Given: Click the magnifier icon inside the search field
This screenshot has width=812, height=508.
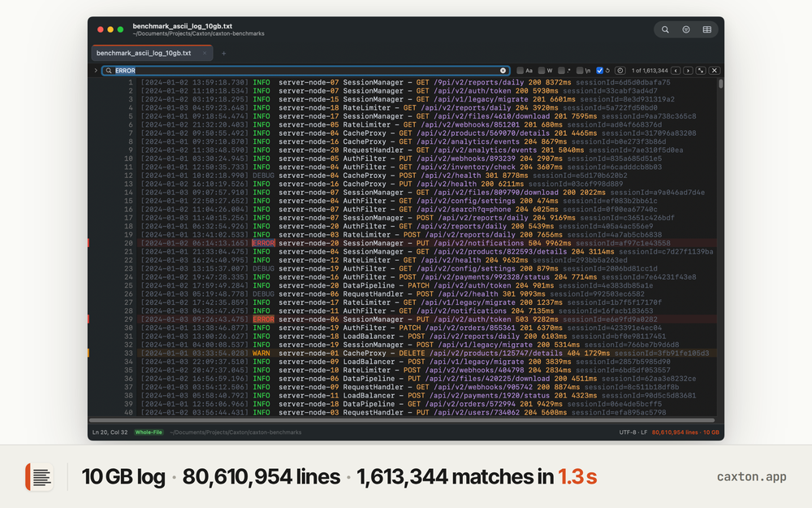Looking at the screenshot, I should click(x=109, y=71).
